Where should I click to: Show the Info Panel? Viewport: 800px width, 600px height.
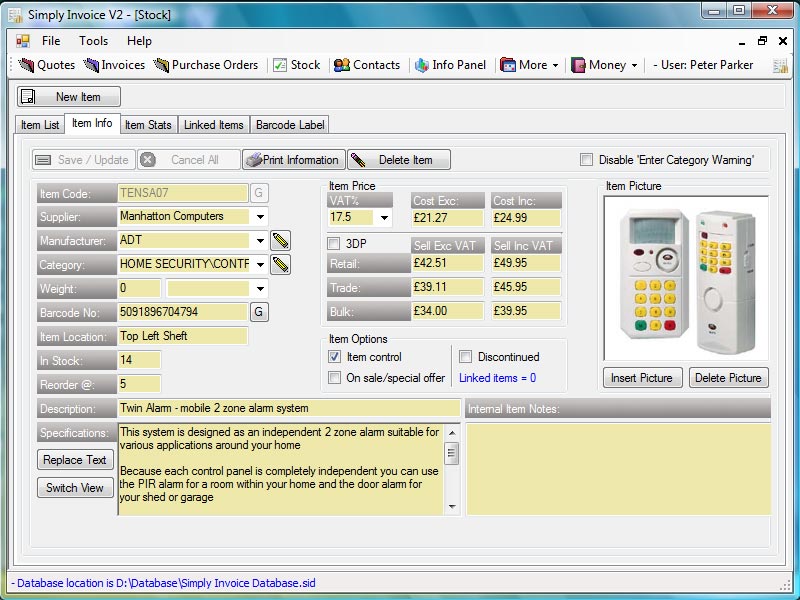pos(450,65)
